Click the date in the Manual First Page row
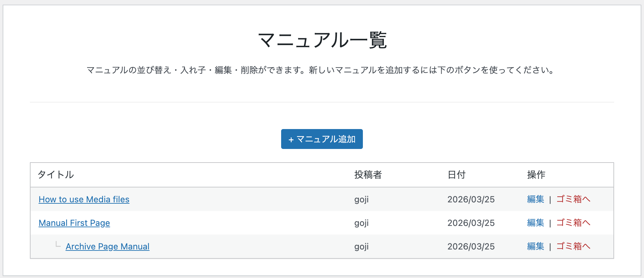The width and height of the screenshot is (644, 278). 471,223
